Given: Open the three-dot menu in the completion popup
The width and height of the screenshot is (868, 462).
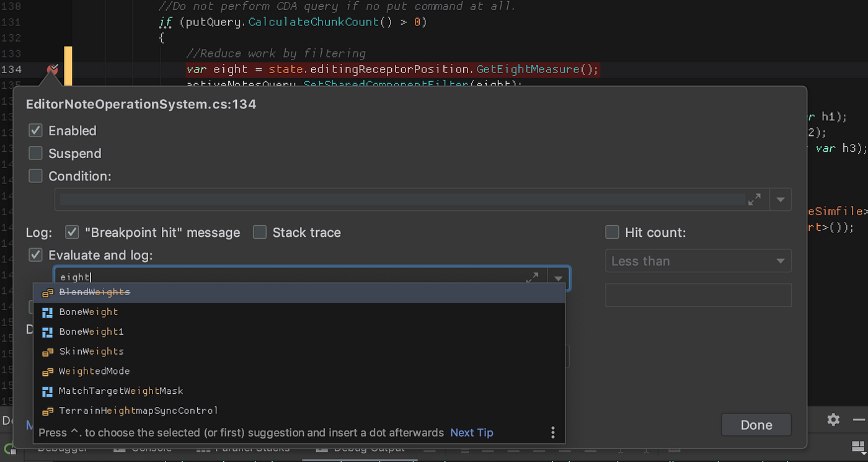Looking at the screenshot, I should coord(552,432).
